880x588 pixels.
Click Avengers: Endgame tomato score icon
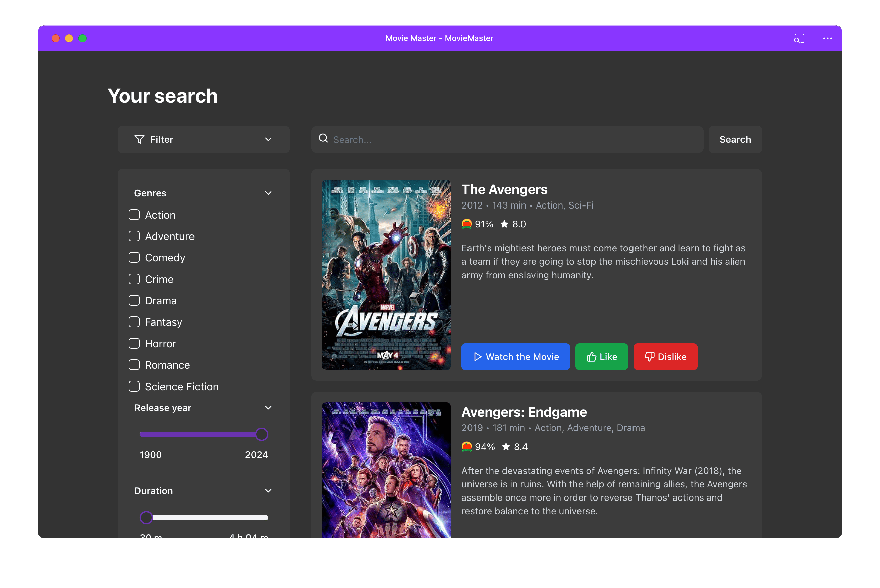(466, 447)
